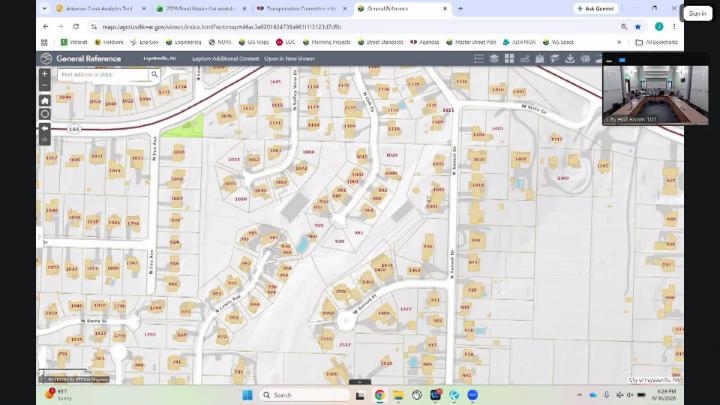This screenshot has height=405, width=720.
Task: Open the Measurement widget
Action: (524, 58)
